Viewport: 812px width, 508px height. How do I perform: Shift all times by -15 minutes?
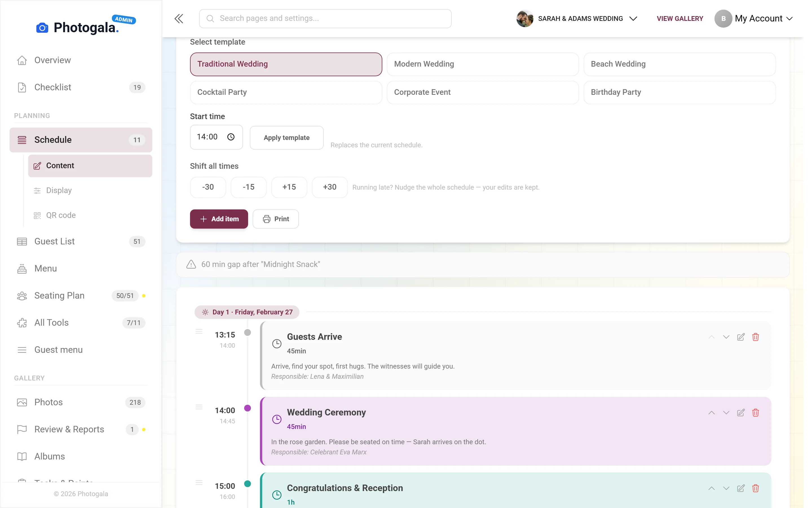[x=249, y=187]
